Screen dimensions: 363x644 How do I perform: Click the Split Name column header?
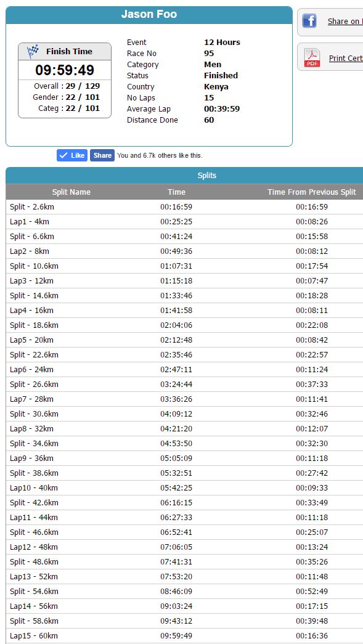point(71,192)
